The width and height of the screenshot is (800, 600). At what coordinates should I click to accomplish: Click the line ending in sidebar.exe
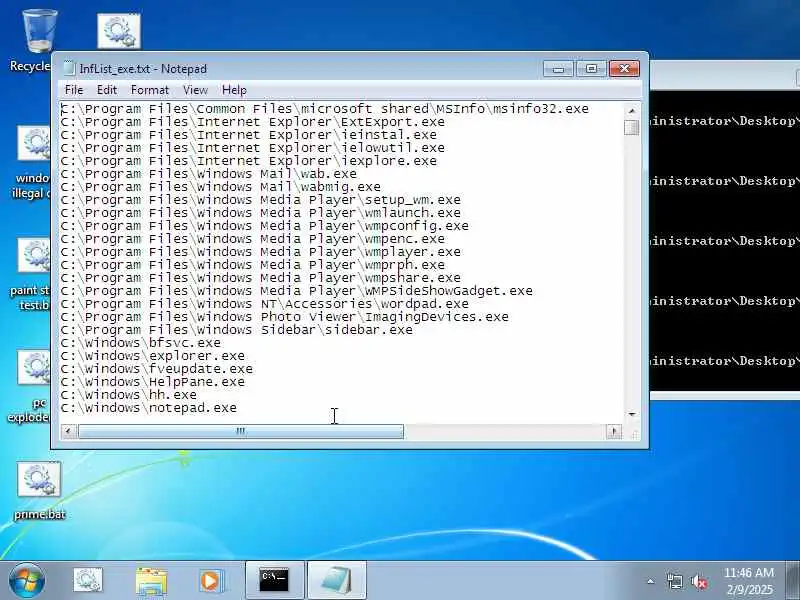point(237,330)
